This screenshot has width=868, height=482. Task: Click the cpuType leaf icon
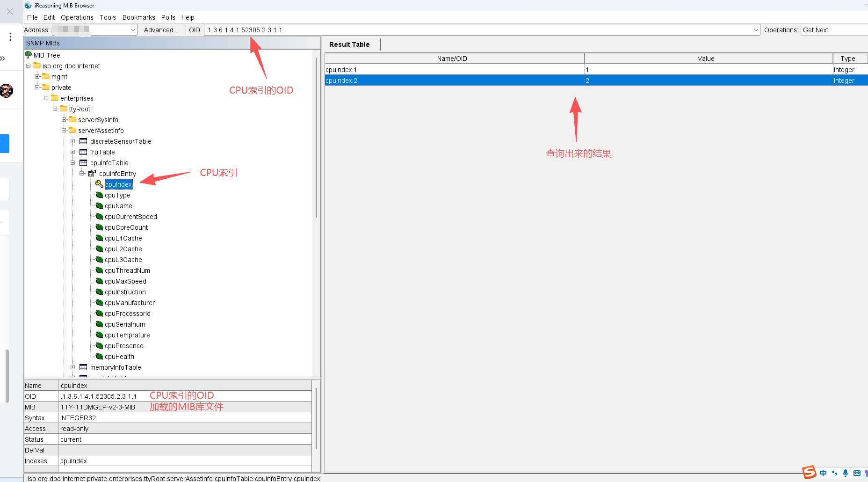point(99,195)
